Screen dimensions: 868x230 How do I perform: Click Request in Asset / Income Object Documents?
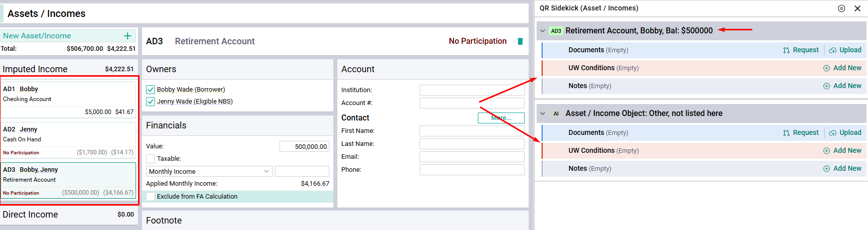tap(801, 132)
